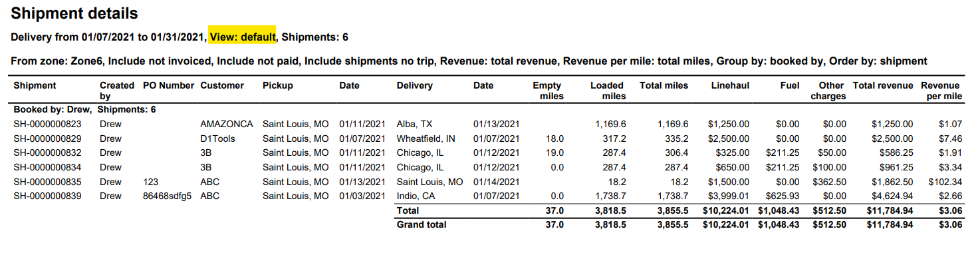Select the D1Tools customer cell
The height and width of the screenshot is (253, 980).
pyautogui.click(x=217, y=138)
